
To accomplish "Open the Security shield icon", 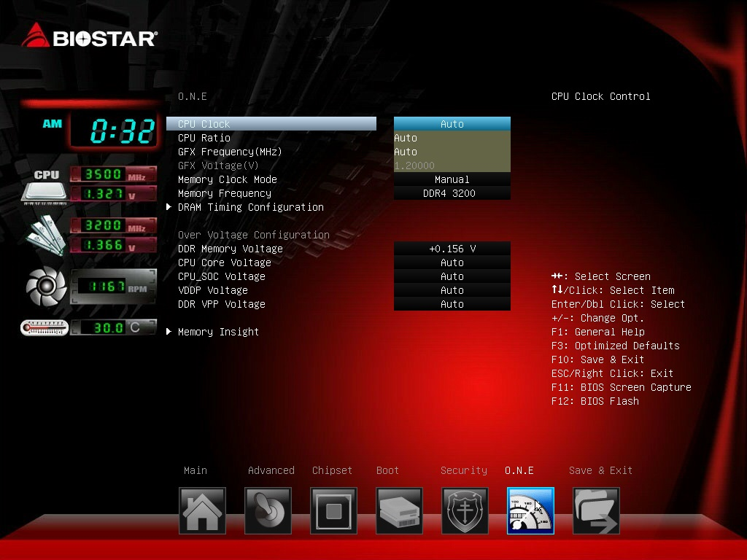I will coord(465,510).
